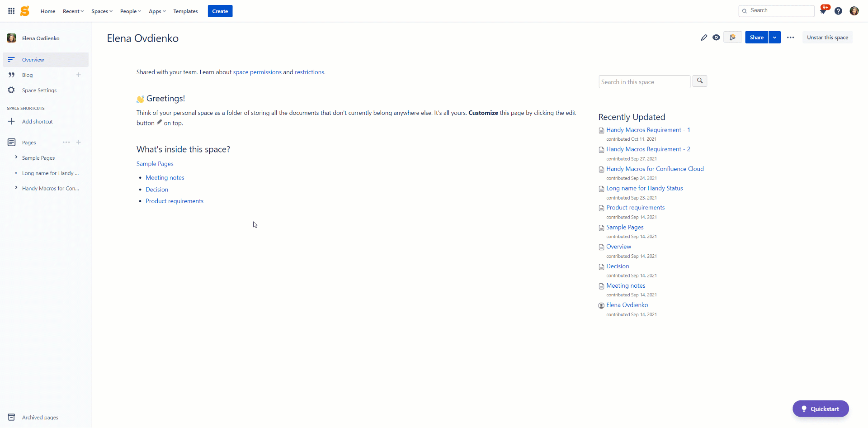
Task: Open the app switcher grid icon
Action: [11, 11]
